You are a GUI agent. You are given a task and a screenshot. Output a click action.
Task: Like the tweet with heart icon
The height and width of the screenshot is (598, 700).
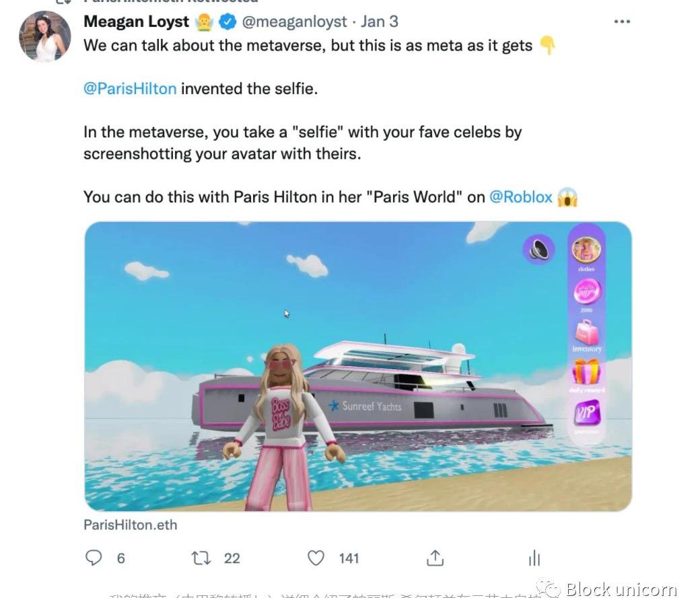[316, 558]
